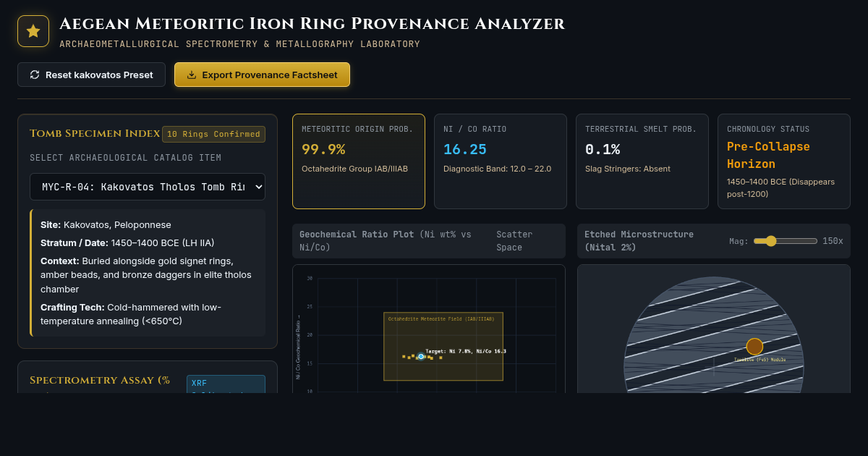Click the Ni / Co Ratio value 16.25
This screenshot has height=456, width=868.
465,149
